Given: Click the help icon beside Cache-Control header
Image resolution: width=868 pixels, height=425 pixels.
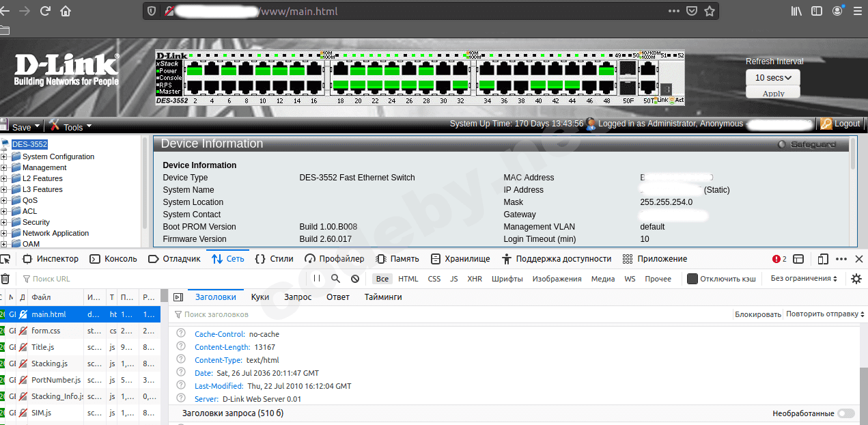Looking at the screenshot, I should coord(181,334).
